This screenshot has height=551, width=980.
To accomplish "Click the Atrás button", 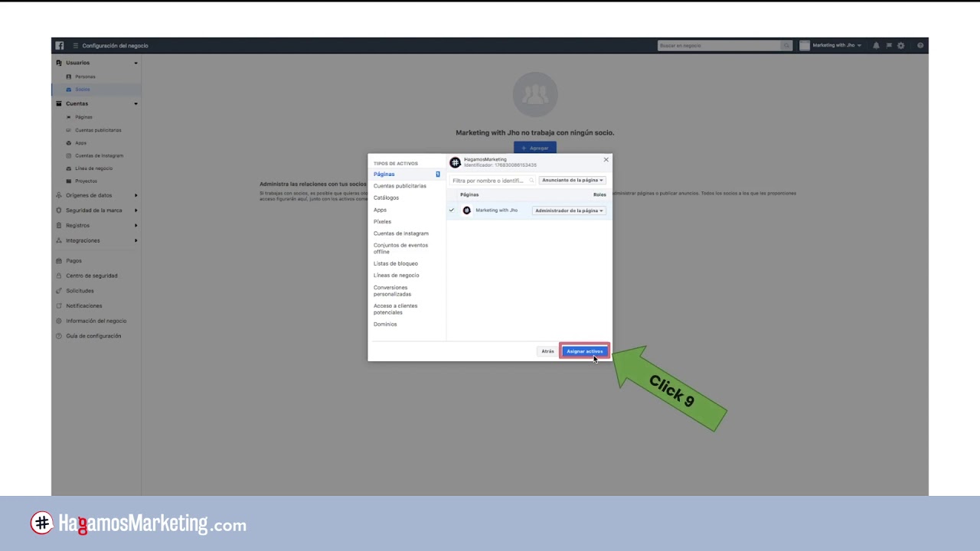I will (547, 351).
